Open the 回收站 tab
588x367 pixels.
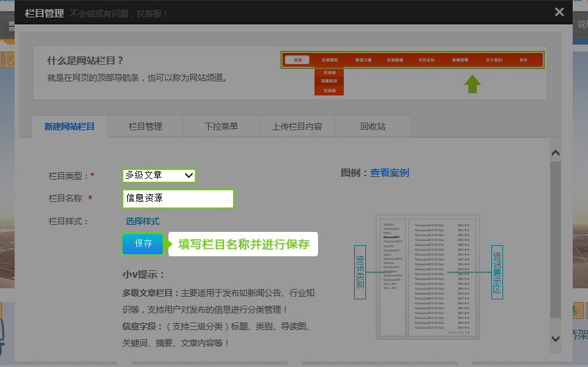tap(373, 126)
